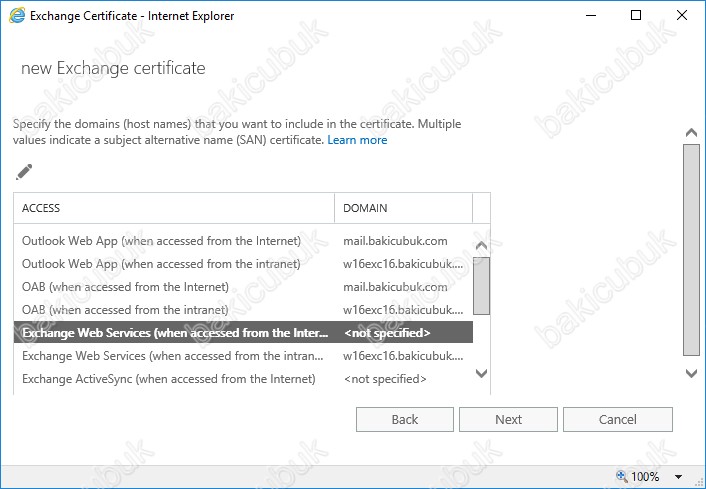Click the domain list scrollbar thumb
Screen dimensions: 706x489
pyautogui.click(x=481, y=286)
